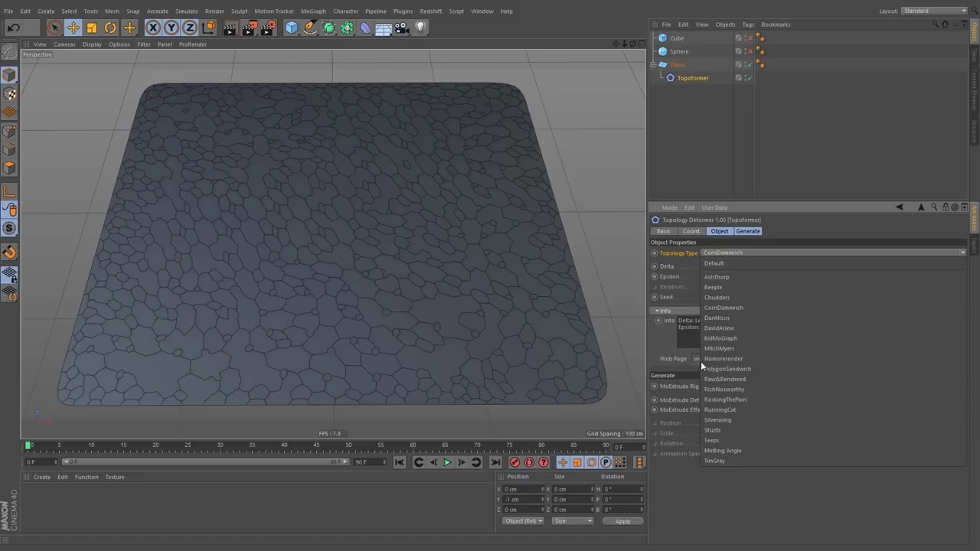Click the Y position input field

(x=522, y=499)
